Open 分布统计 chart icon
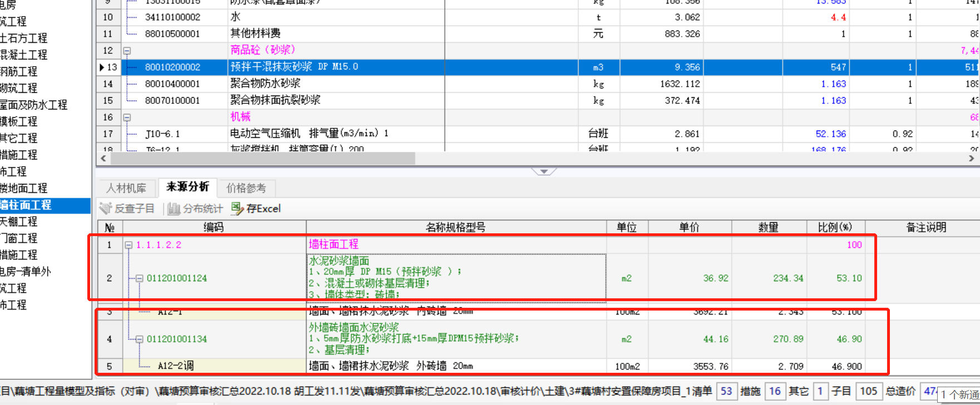Image resolution: width=980 pixels, height=405 pixels. [174, 208]
